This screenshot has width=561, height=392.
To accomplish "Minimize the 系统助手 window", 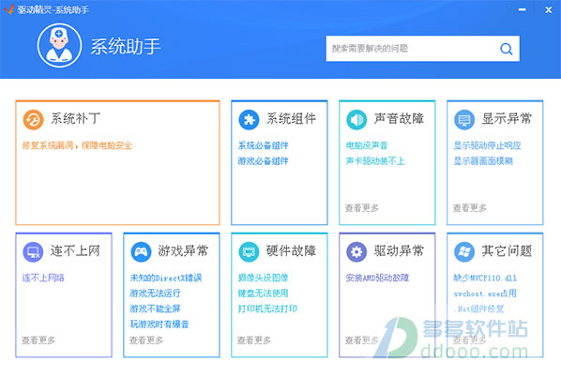I will [x=523, y=9].
